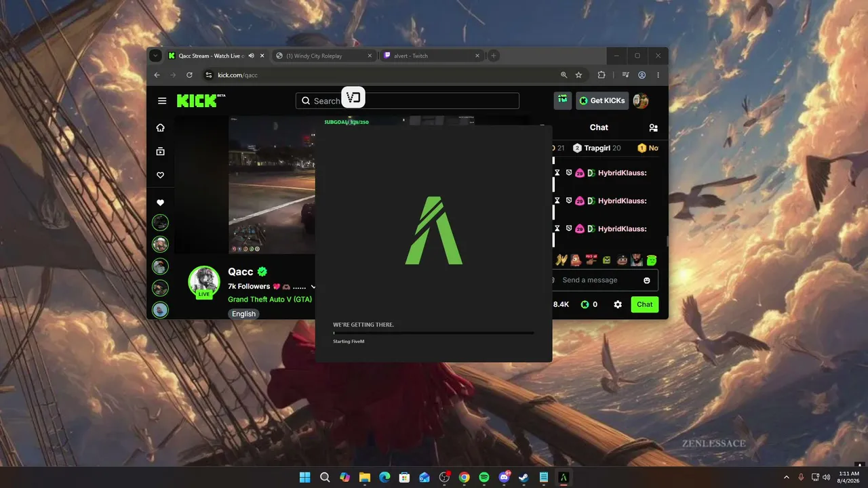
Task: Select the first yellow emote in chat row
Action: [561, 260]
